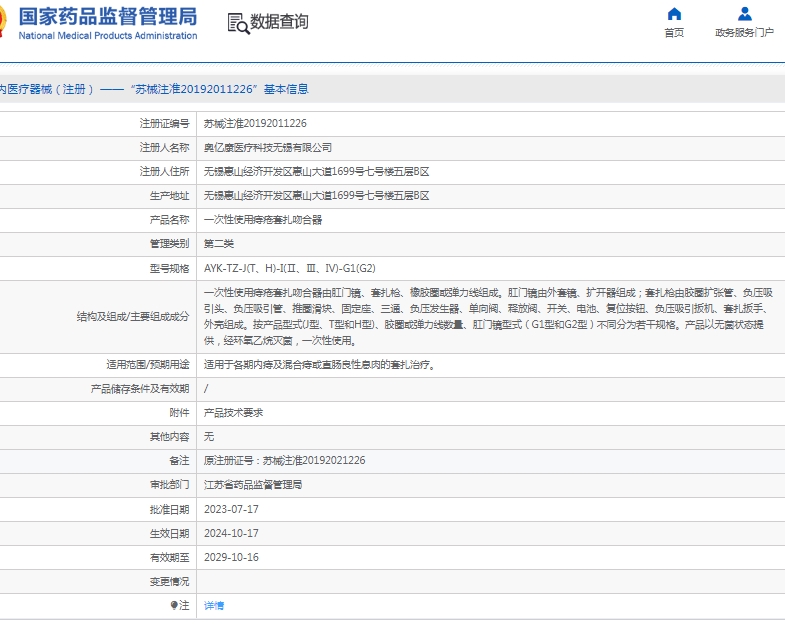Screen dimensions: 785x625
Task: Click registrant name 奥亿康医疗科技无锡有限公司
Action: (x=268, y=148)
